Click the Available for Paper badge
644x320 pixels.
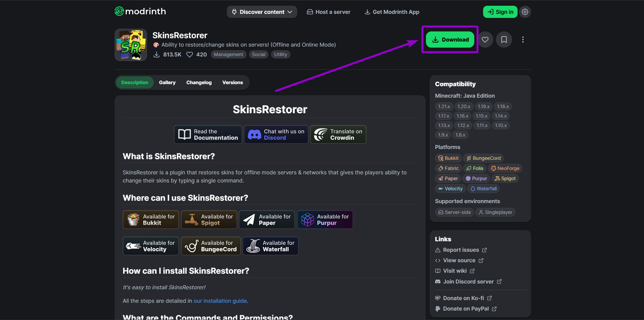267,220
